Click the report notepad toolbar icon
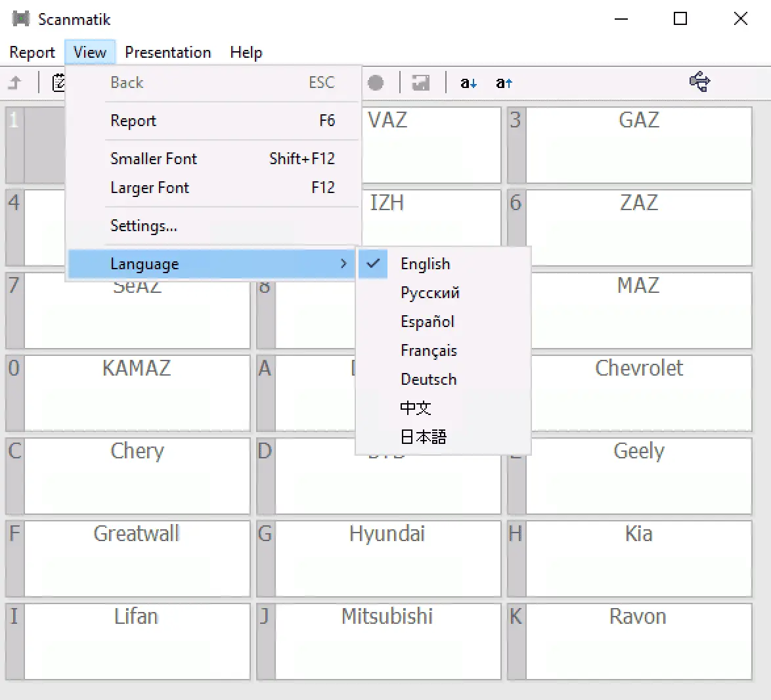The width and height of the screenshot is (771, 700). [x=58, y=83]
